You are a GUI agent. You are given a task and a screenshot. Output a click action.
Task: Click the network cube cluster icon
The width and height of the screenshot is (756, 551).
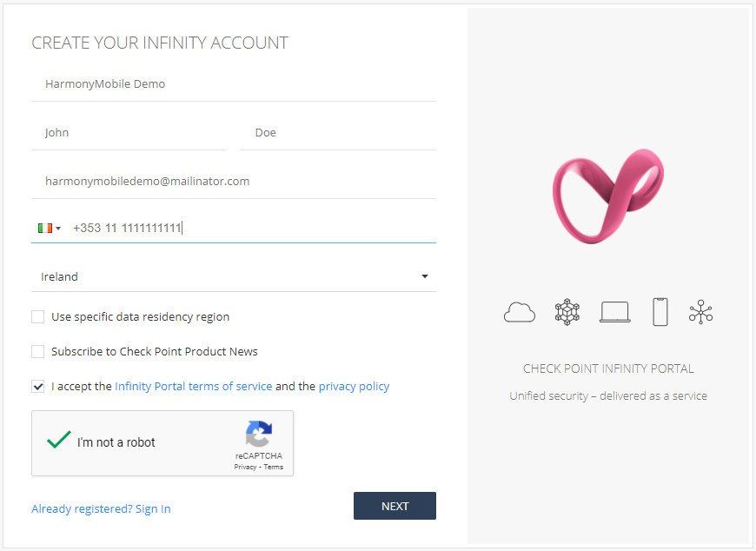pos(567,312)
